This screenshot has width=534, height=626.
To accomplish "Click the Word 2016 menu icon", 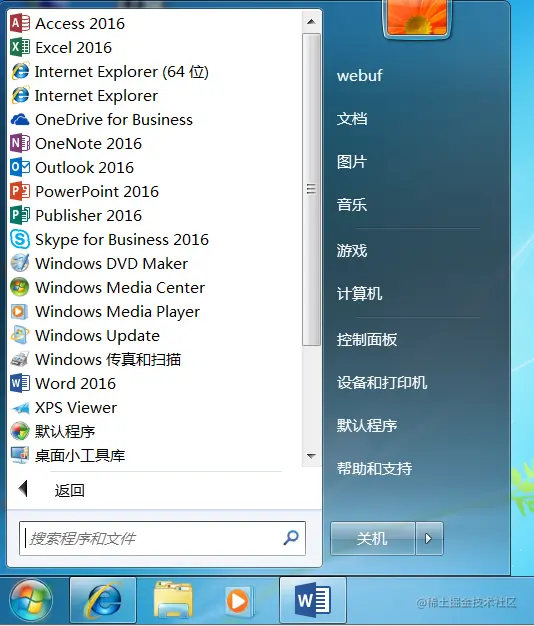I will click(20, 383).
